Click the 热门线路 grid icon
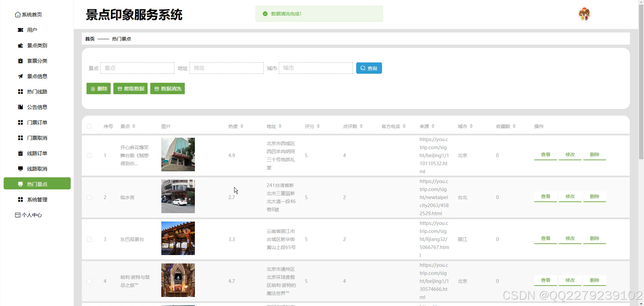The image size is (644, 306). 20,91
